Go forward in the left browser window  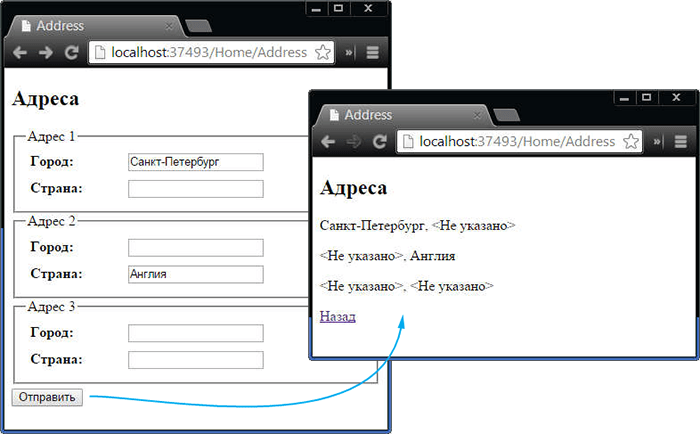pyautogui.click(x=46, y=53)
